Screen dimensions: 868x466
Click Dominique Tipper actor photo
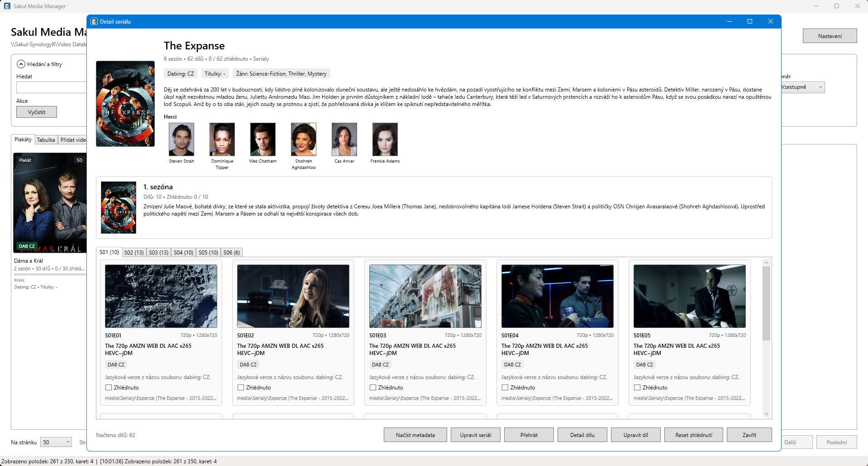[222, 139]
